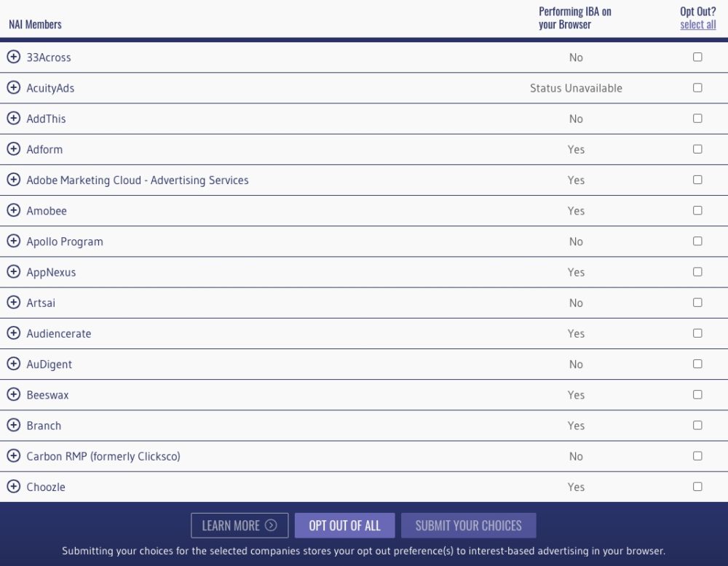Image resolution: width=728 pixels, height=566 pixels.
Task: Expand the AcuityAds row
Action: point(13,88)
